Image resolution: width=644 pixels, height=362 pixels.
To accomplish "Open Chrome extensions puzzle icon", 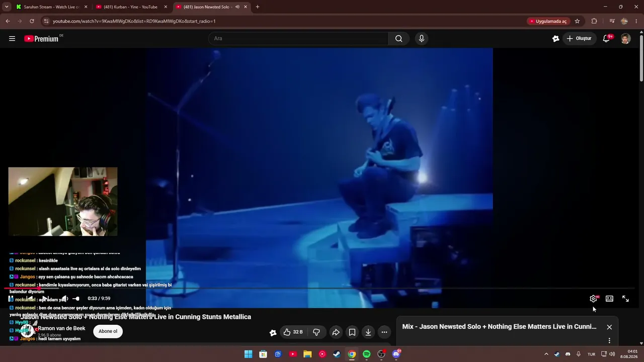I will click(x=594, y=21).
